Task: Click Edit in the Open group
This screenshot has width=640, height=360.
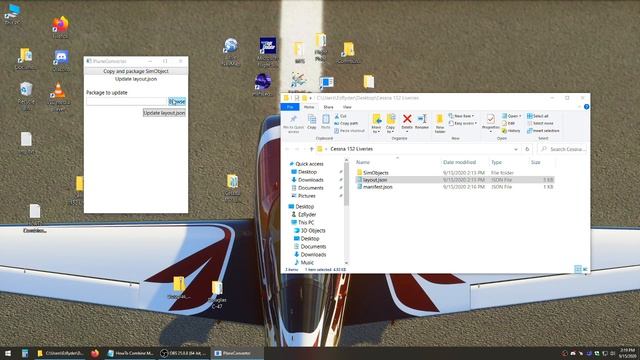Action: (509, 123)
